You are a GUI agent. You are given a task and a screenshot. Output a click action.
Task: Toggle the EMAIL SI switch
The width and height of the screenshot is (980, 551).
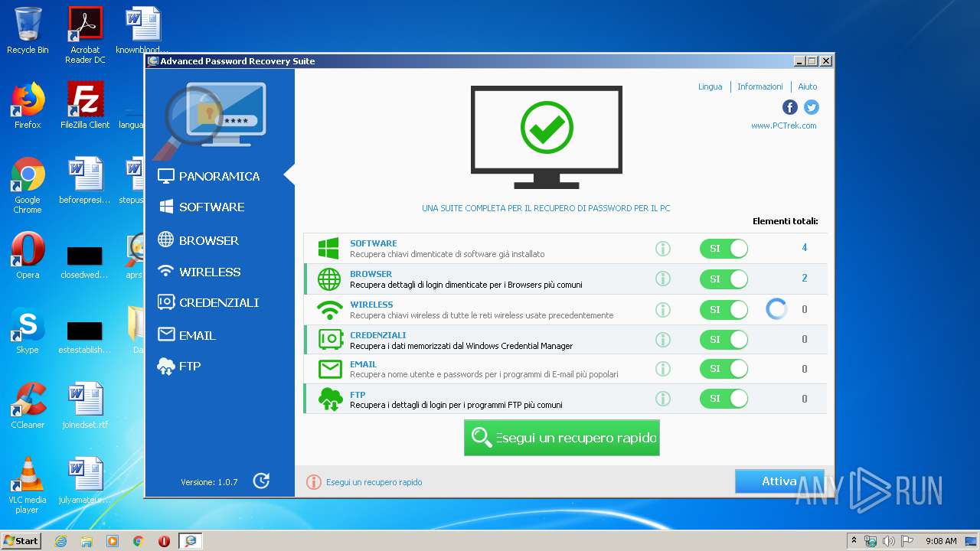(724, 369)
